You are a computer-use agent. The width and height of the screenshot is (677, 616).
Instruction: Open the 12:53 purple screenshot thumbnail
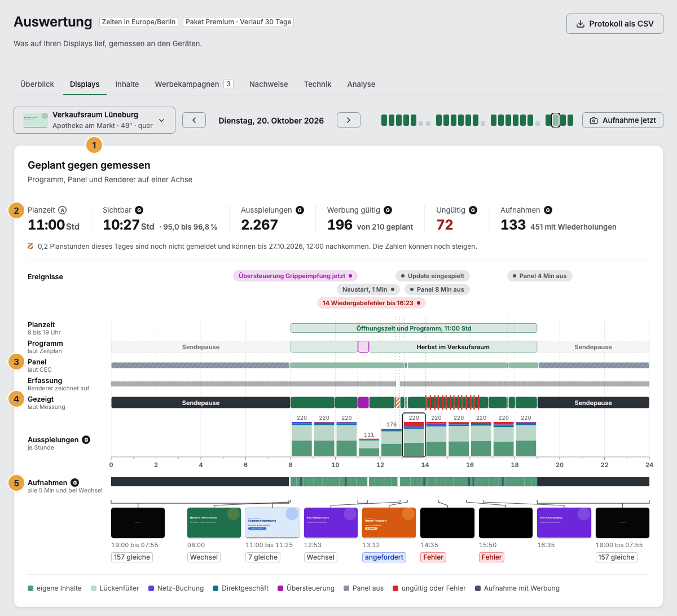pyautogui.click(x=331, y=523)
